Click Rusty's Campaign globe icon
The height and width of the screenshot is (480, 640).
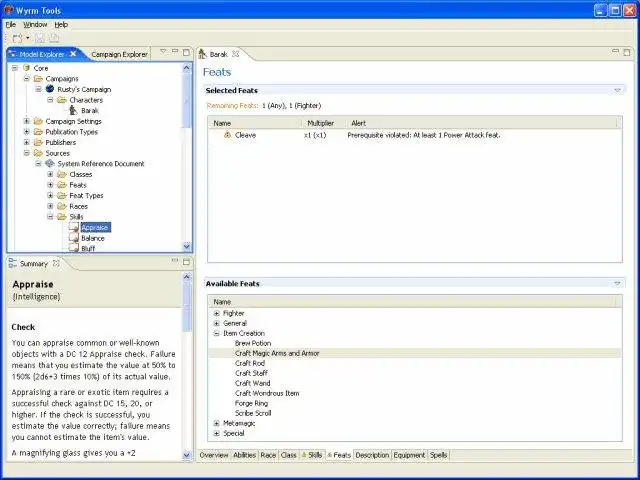click(50, 89)
